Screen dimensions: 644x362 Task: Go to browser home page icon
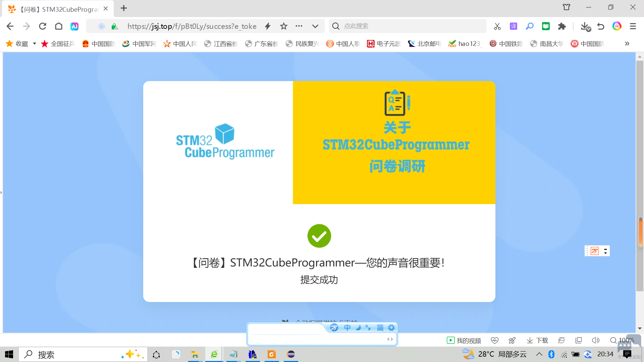click(59, 26)
